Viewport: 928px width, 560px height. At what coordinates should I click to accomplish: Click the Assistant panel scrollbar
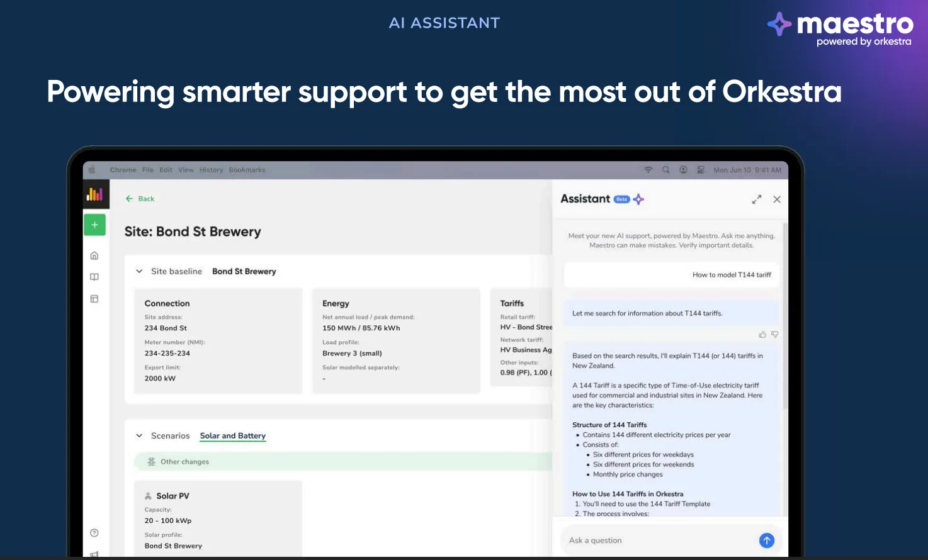(x=785, y=315)
